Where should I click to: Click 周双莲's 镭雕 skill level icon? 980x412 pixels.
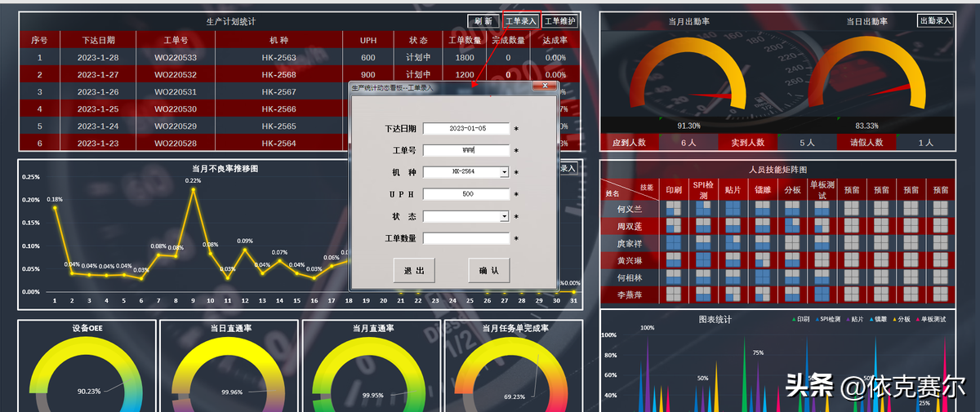[x=762, y=226]
